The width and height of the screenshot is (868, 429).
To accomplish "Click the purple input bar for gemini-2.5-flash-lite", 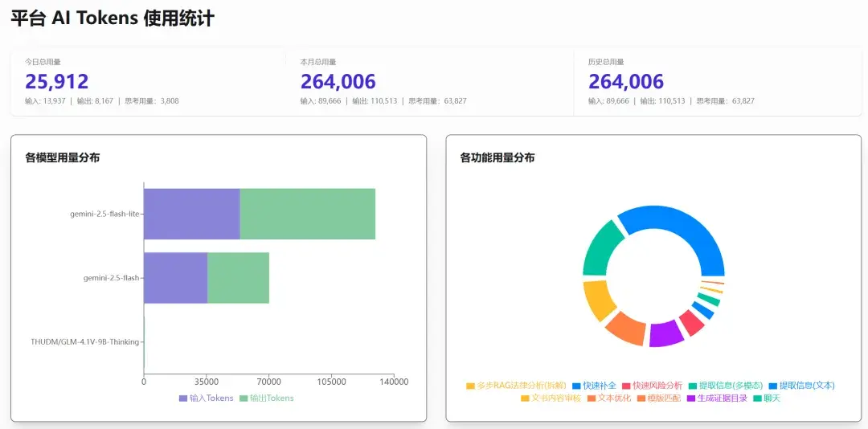I will [x=191, y=214].
